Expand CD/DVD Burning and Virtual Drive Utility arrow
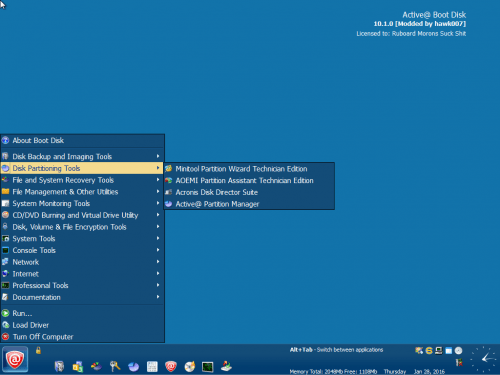This screenshot has height=375, width=500. pos(158,215)
